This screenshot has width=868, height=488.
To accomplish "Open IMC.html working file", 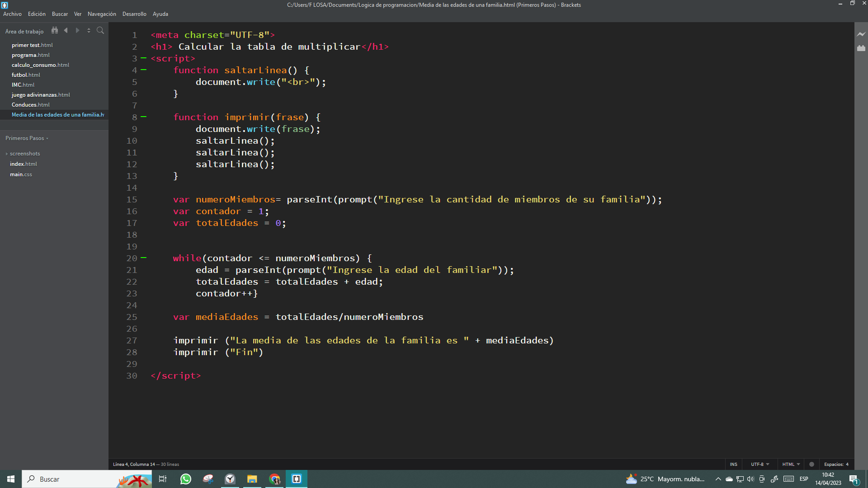I will click(x=23, y=85).
